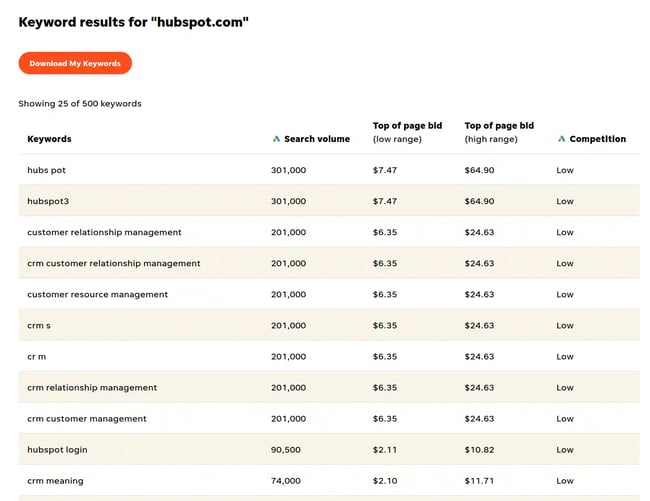Click Top of page bid high range header

point(499,132)
